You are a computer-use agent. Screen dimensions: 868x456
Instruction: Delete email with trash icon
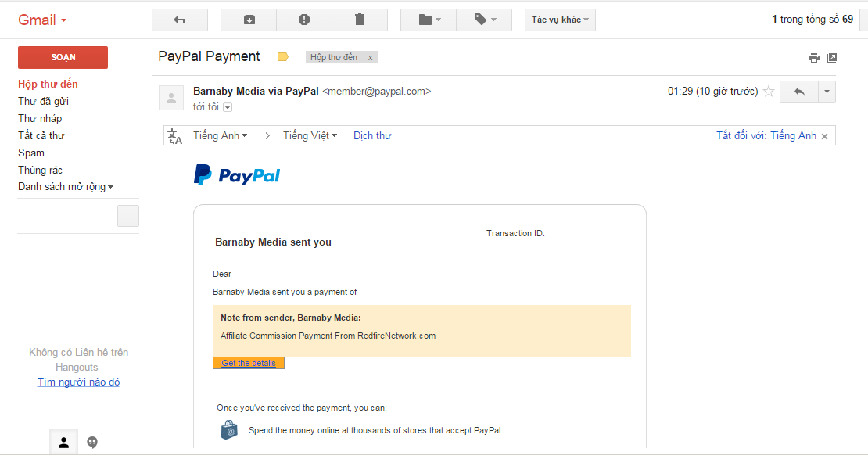click(x=360, y=20)
